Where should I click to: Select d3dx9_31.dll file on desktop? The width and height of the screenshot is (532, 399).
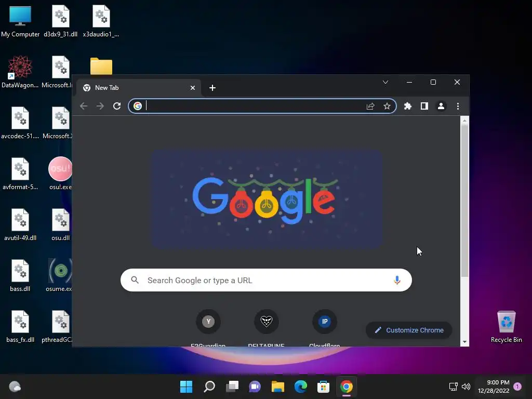tap(61, 22)
